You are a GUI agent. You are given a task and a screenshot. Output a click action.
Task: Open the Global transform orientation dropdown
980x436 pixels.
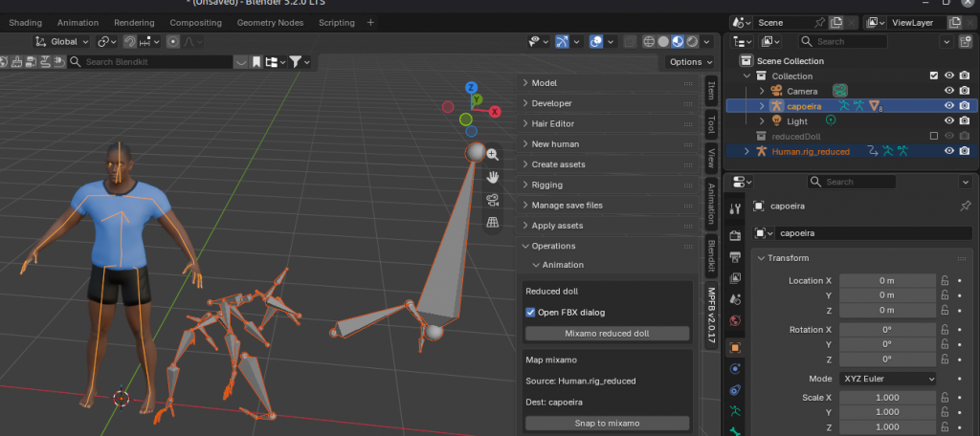[63, 42]
